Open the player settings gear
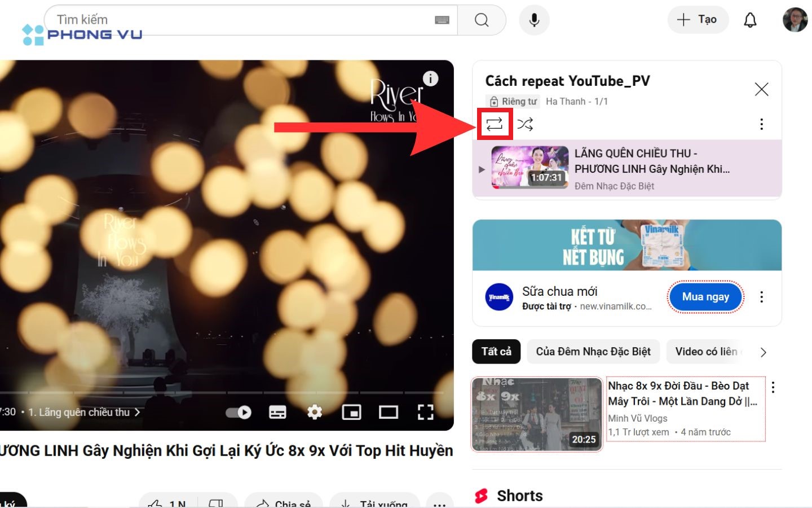 pyautogui.click(x=315, y=413)
